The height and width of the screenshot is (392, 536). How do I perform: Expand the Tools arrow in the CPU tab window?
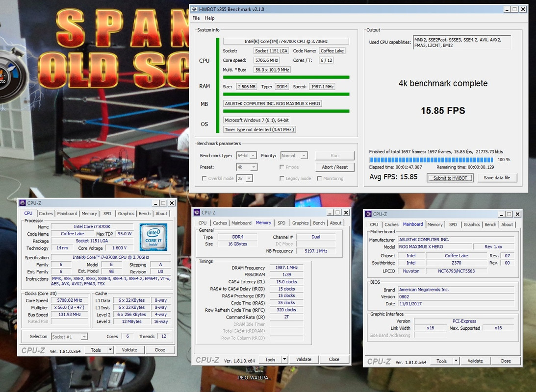[x=110, y=350]
